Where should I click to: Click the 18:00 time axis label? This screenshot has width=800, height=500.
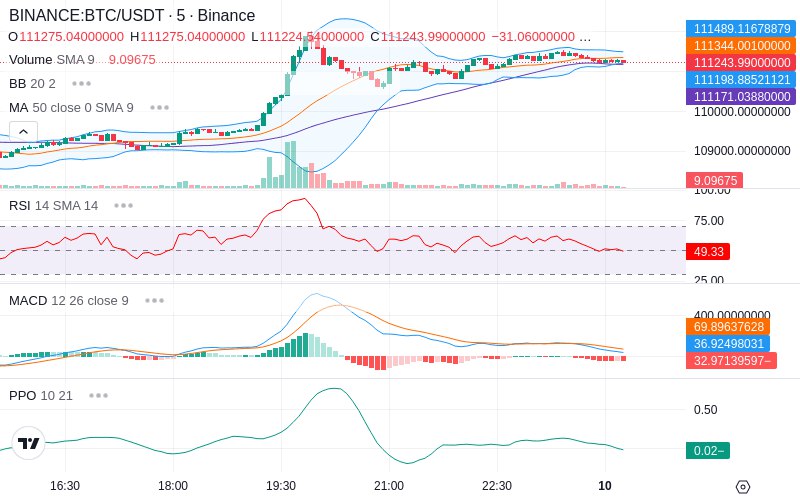click(173, 486)
